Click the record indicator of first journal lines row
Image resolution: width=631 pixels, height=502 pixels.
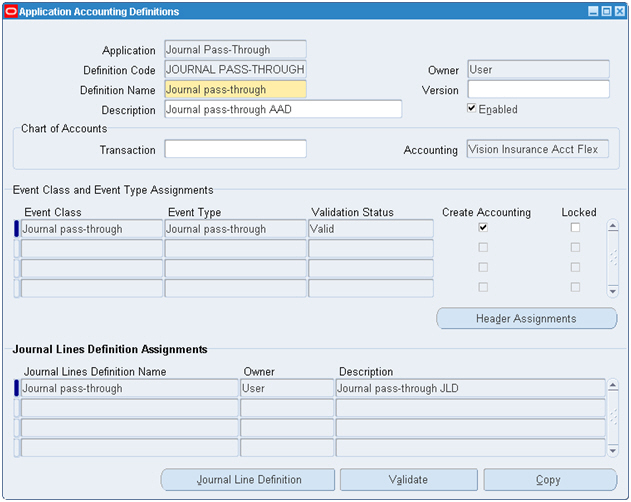tap(16, 388)
